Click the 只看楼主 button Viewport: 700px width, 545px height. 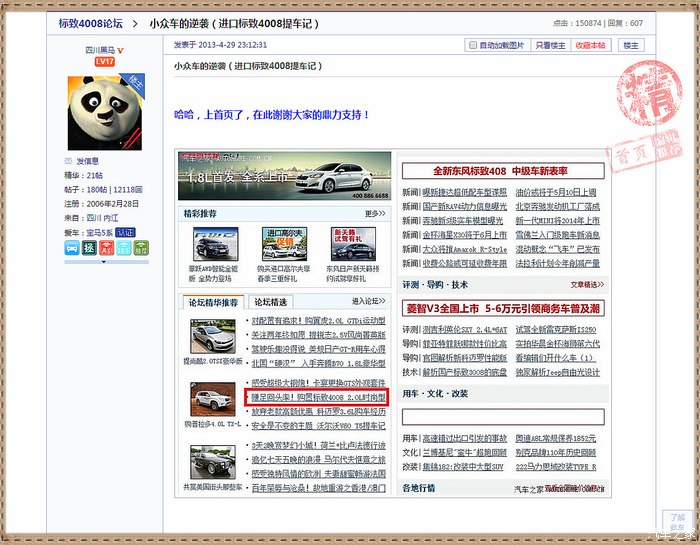point(550,45)
